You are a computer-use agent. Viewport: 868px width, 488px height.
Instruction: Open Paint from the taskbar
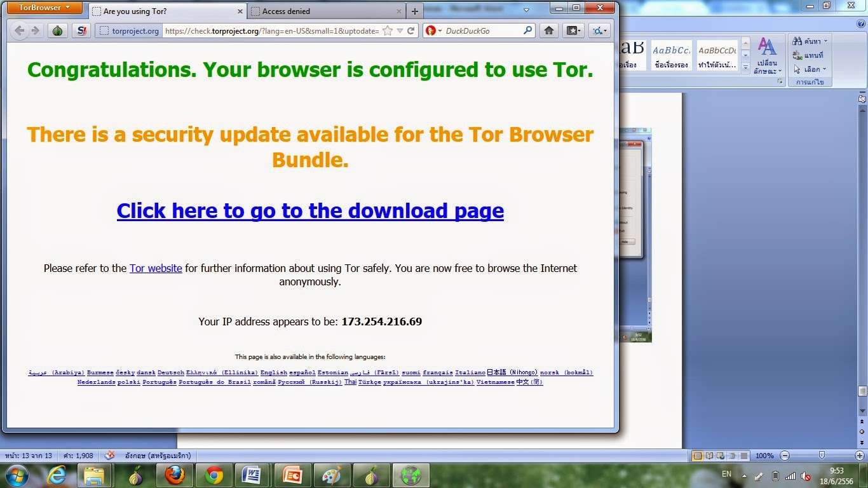332,475
